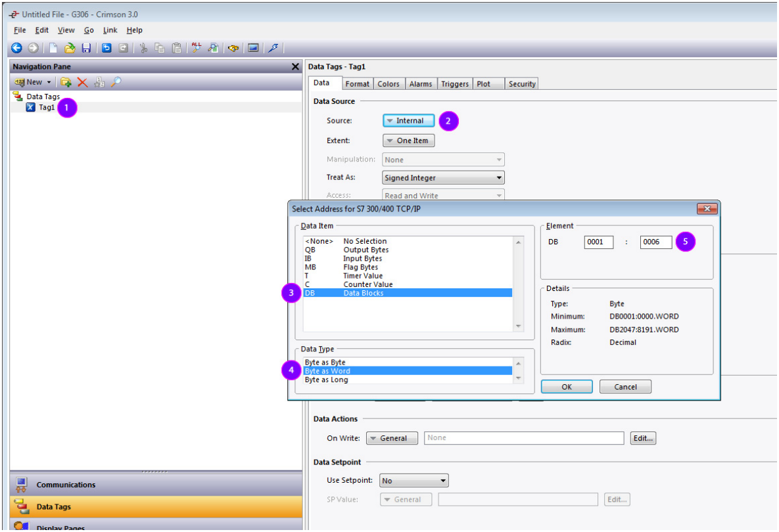
Task: Switch to the Format tab
Action: coord(357,84)
